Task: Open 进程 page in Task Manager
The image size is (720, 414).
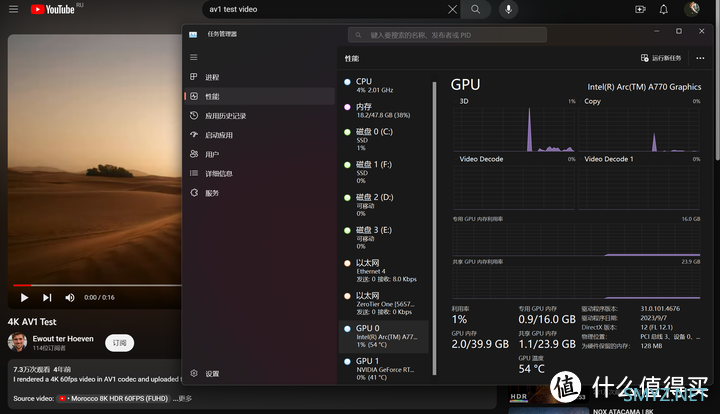Action: tap(259, 77)
